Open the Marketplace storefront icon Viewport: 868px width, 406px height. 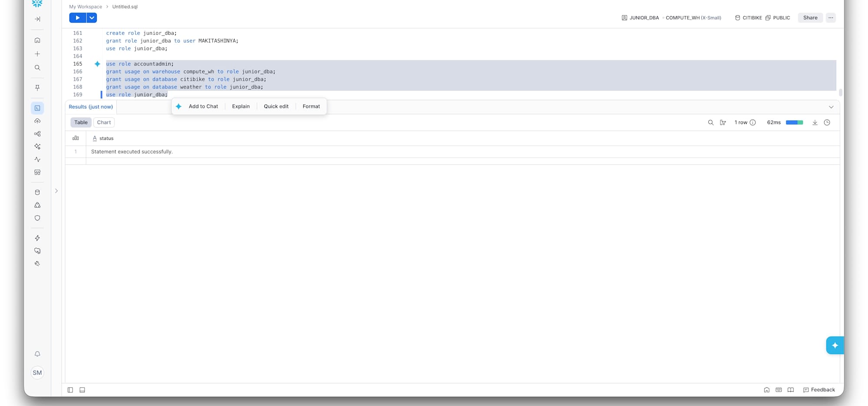coord(37,172)
